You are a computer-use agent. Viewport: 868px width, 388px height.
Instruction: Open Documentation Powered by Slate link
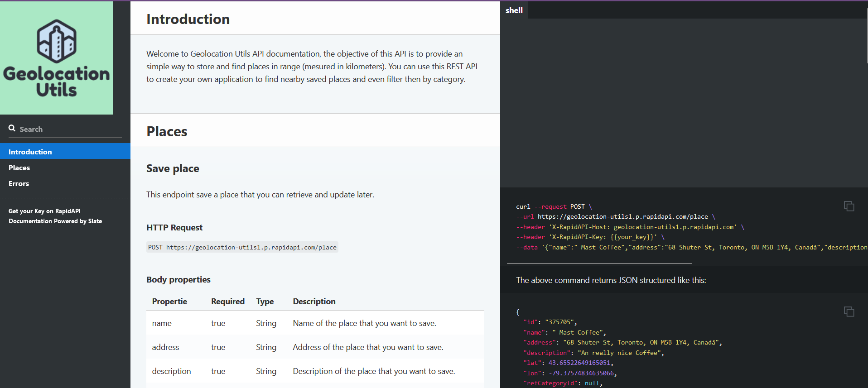click(x=55, y=221)
